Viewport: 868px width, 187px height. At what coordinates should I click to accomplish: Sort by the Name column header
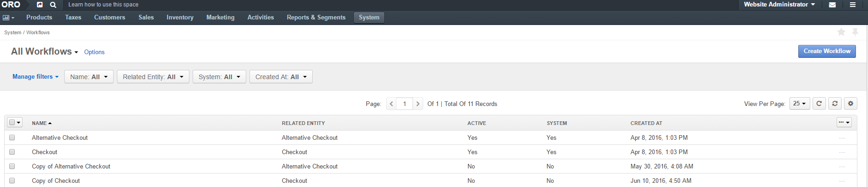(42, 123)
